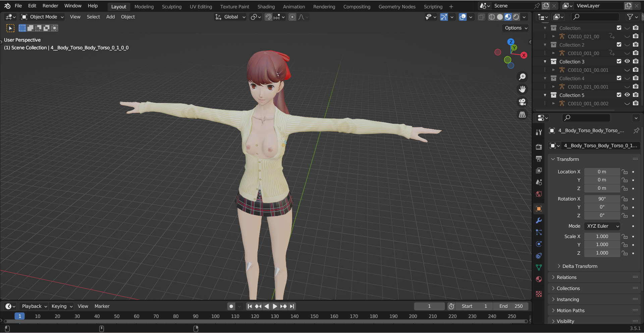Toggle viewport gizmos button
644x333 pixels.
pos(444,17)
